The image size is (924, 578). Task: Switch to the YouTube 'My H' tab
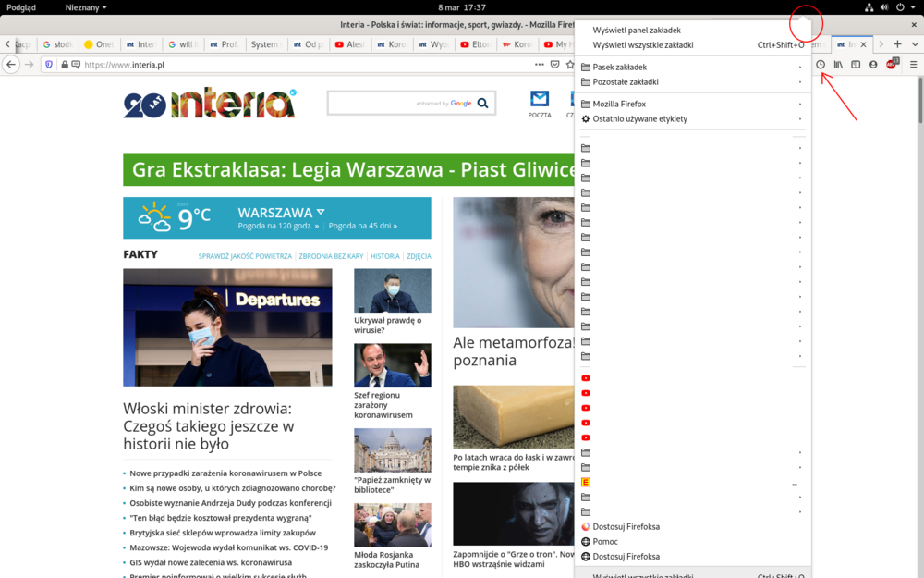point(558,44)
